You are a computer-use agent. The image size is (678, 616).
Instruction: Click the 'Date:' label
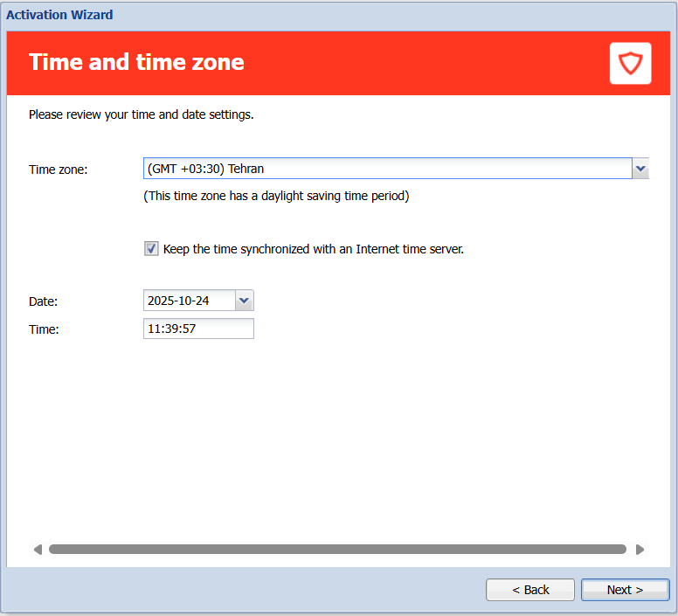(43, 301)
